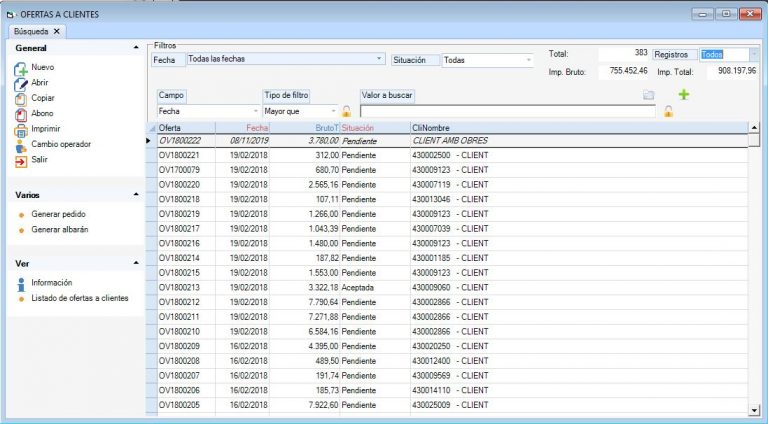Viewport: 768px width, 424px height.
Task: Click the orange bullet beside Generar albarán
Action: point(21,230)
